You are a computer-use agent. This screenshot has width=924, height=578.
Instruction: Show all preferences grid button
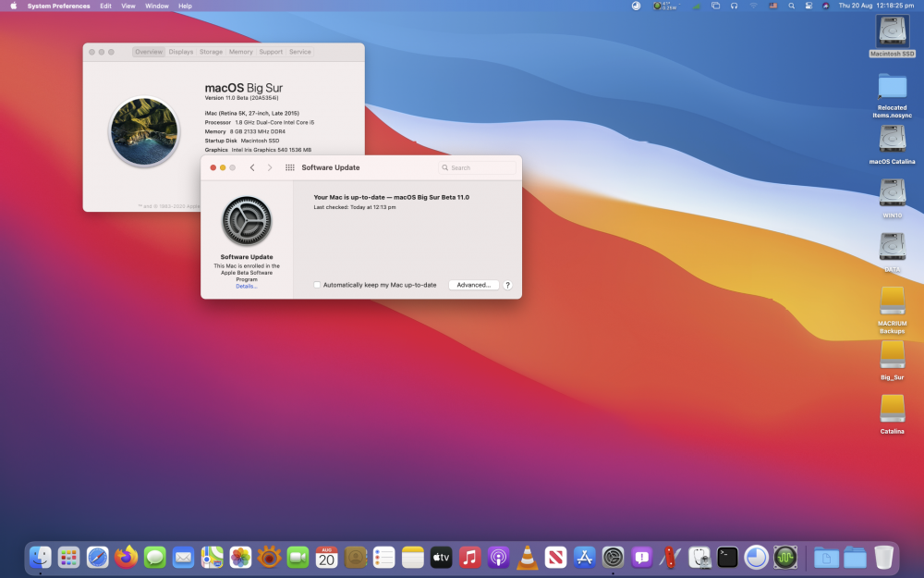click(290, 167)
